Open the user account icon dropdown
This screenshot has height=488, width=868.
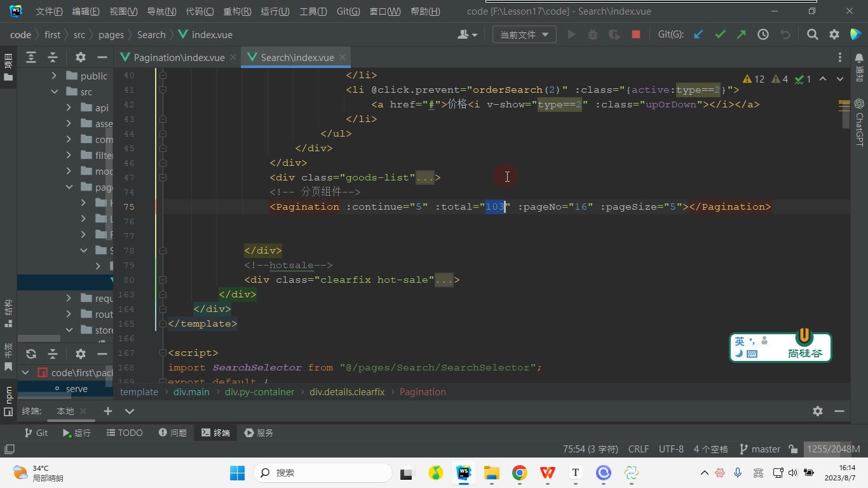467,35
